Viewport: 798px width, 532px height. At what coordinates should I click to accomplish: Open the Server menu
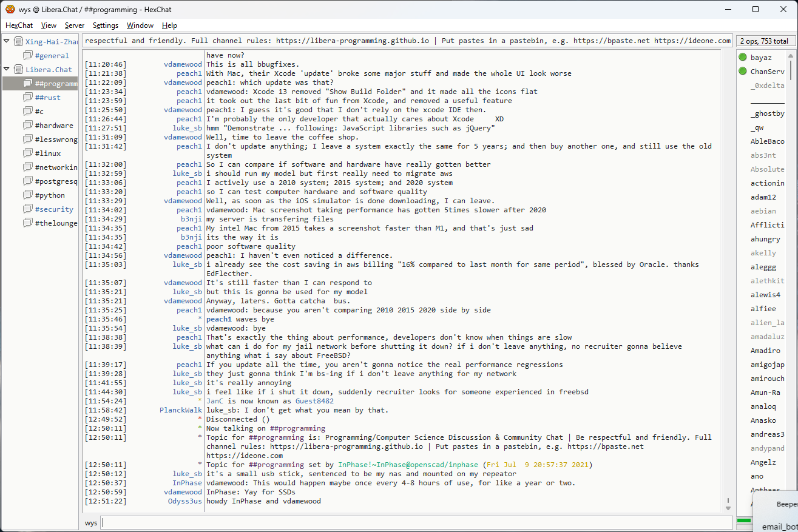(75, 25)
